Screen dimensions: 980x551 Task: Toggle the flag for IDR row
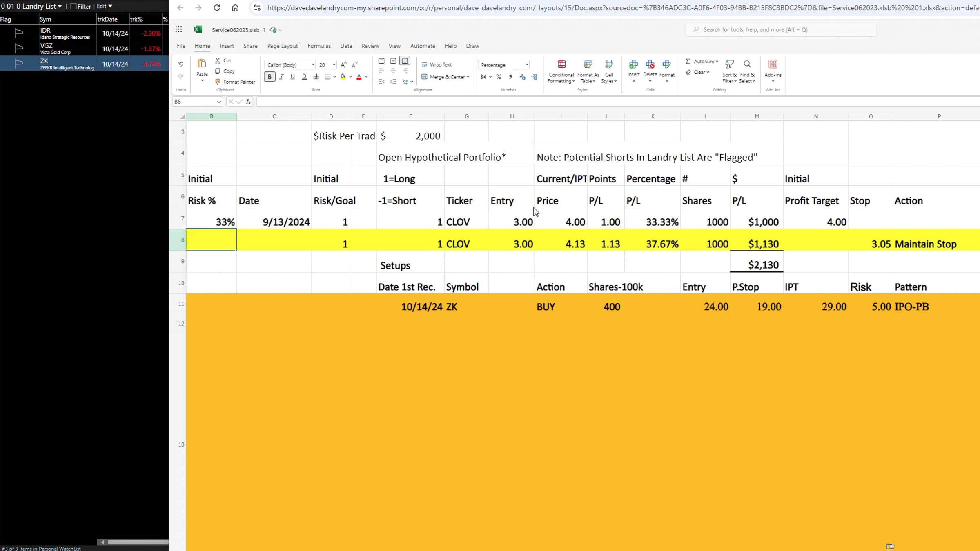[x=19, y=33]
